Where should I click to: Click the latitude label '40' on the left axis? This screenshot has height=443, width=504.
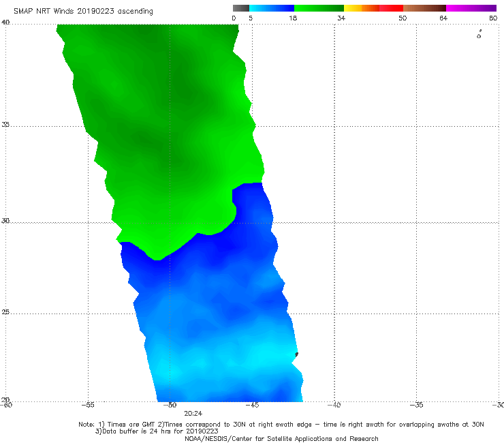tap(5, 22)
